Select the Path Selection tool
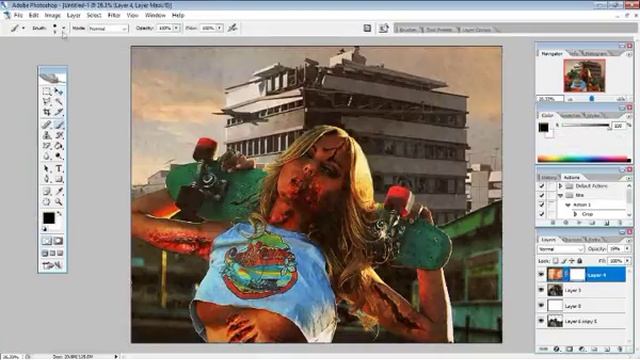Viewport: 640px width, 360px height. click(47, 169)
